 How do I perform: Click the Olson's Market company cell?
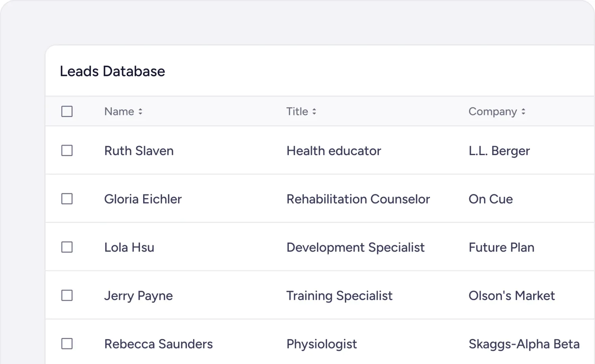(x=512, y=296)
